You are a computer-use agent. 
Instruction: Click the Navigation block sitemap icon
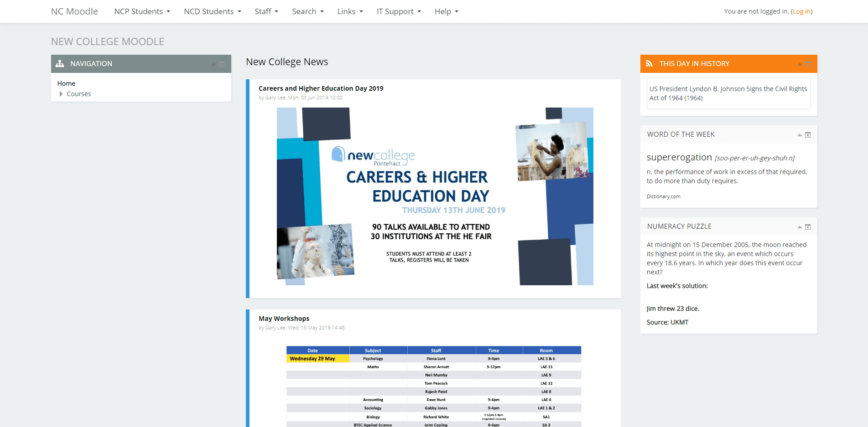(x=60, y=64)
